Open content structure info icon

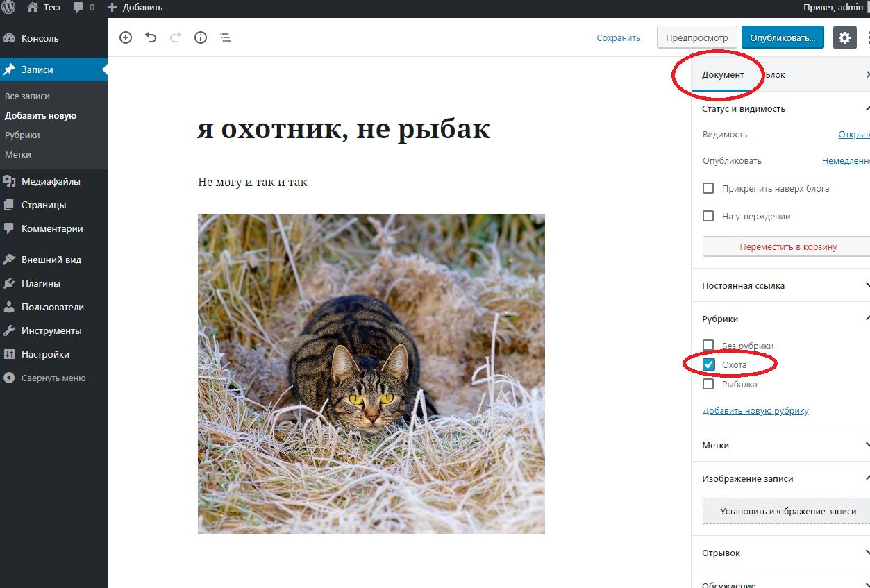201,37
